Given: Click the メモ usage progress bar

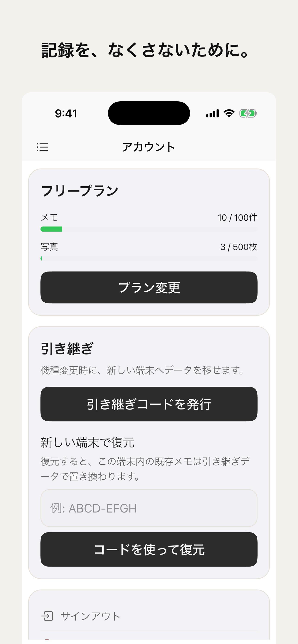Looking at the screenshot, I should [149, 229].
